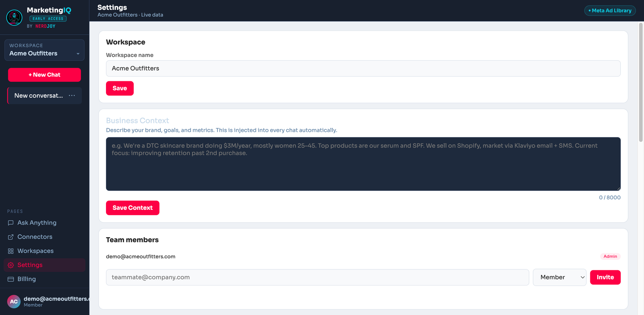Save the workspace name
This screenshot has width=644, height=315.
[x=120, y=88]
